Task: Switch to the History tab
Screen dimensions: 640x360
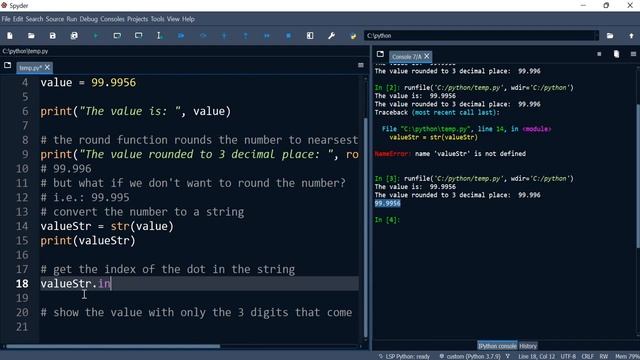Action: [528, 346]
